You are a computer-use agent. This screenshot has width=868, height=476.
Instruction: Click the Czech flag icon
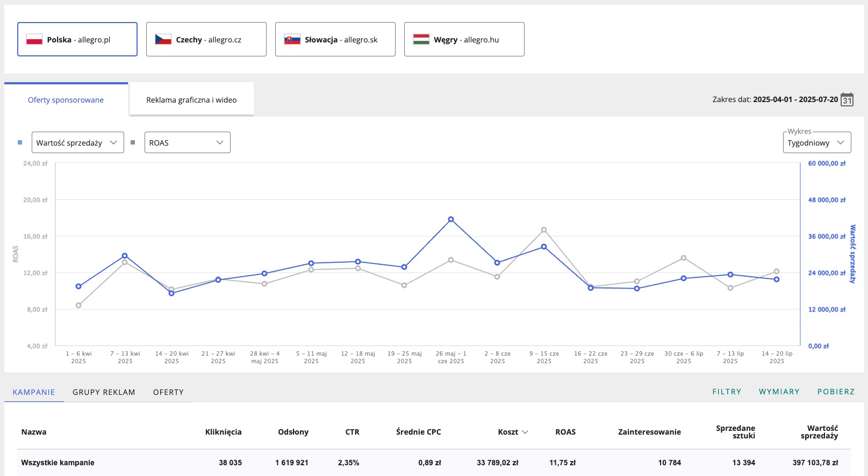[163, 39]
